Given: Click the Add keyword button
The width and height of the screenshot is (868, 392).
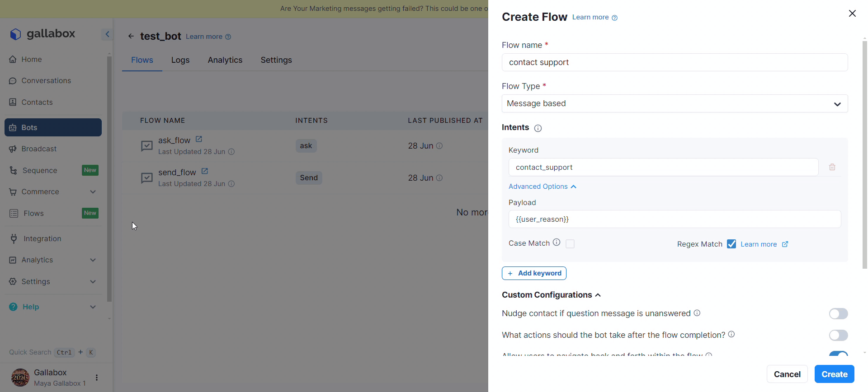Looking at the screenshot, I should [x=534, y=273].
